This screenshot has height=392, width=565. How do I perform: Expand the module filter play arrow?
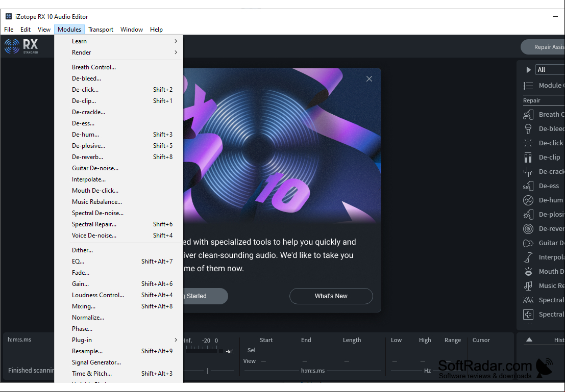(x=528, y=70)
